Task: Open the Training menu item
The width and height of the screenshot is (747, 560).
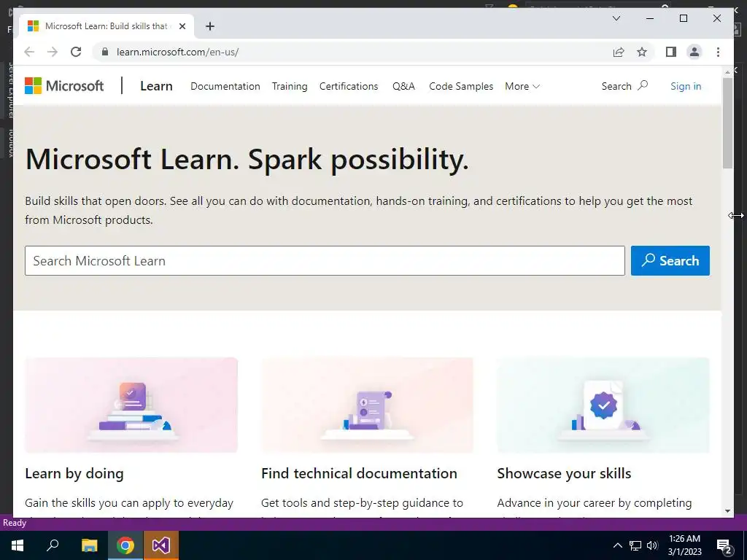Action: (x=290, y=86)
